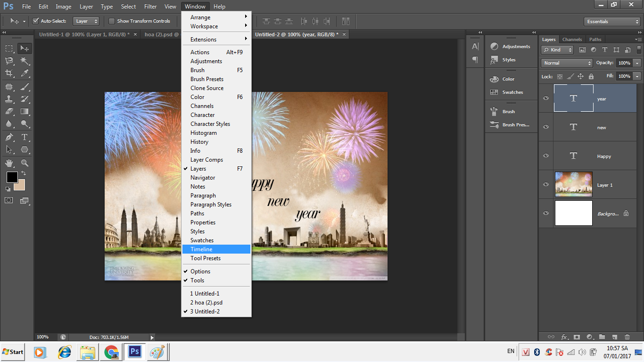Open the Swatches panel button

pos(511,92)
